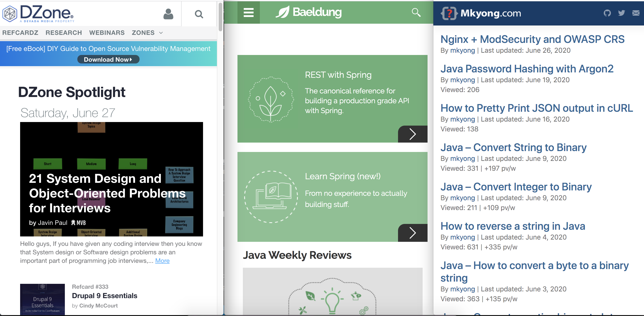Image resolution: width=644 pixels, height=316 pixels.
Task: Open Java Convert Integer to Binary post
Action: [516, 187]
